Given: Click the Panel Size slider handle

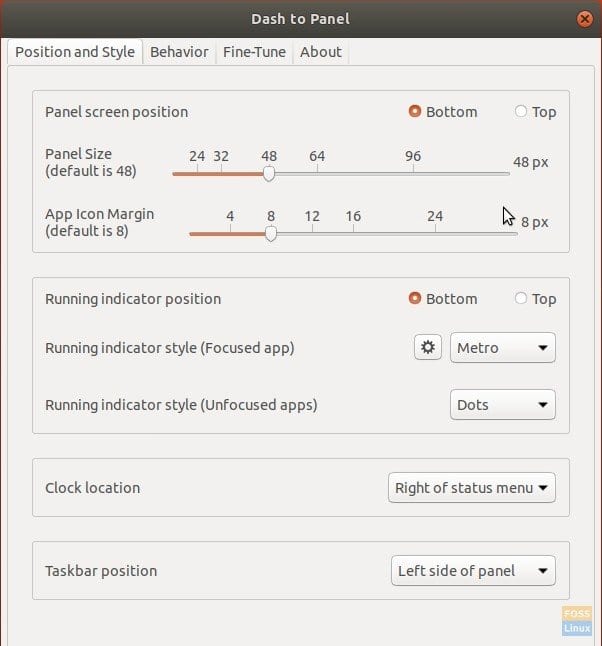Looking at the screenshot, I should coord(269,173).
